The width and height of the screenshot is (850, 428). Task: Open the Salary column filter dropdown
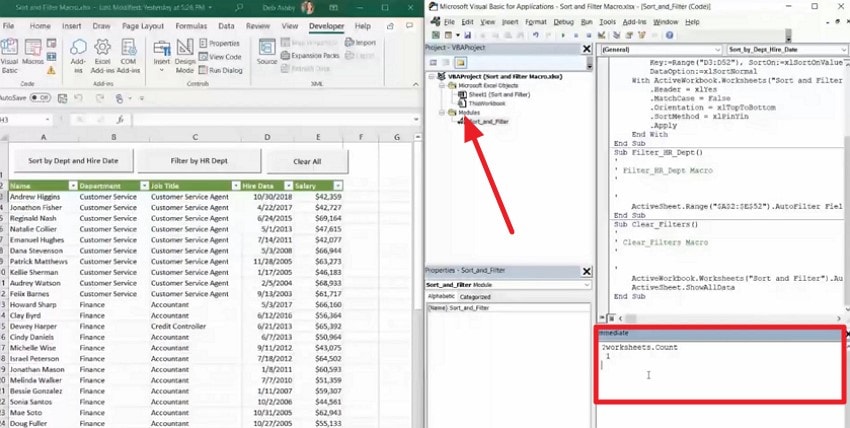coord(338,186)
